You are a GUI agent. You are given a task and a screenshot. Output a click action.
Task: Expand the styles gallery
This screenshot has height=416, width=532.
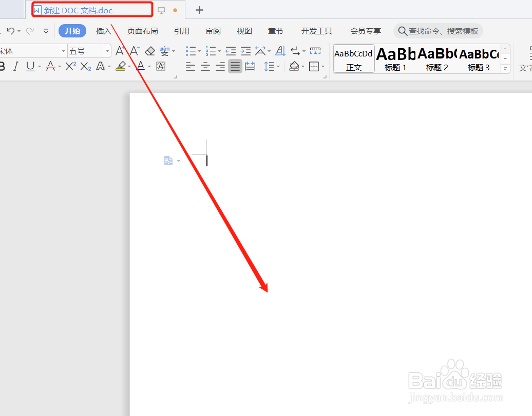coord(505,69)
